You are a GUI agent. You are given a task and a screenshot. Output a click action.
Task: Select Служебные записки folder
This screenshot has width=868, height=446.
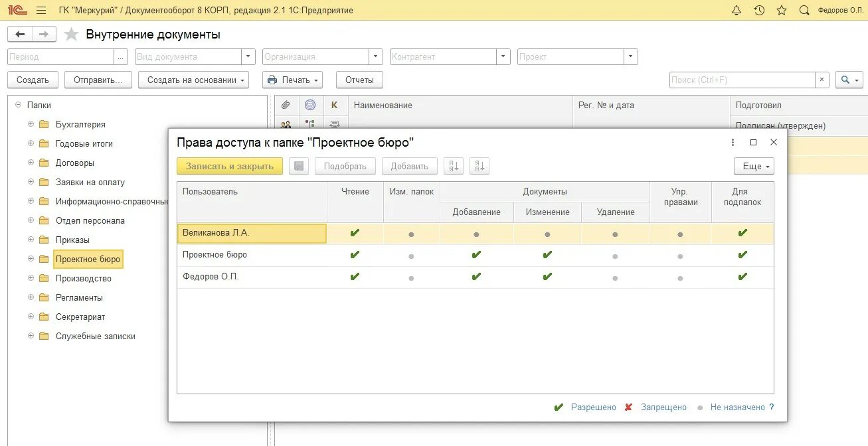96,336
